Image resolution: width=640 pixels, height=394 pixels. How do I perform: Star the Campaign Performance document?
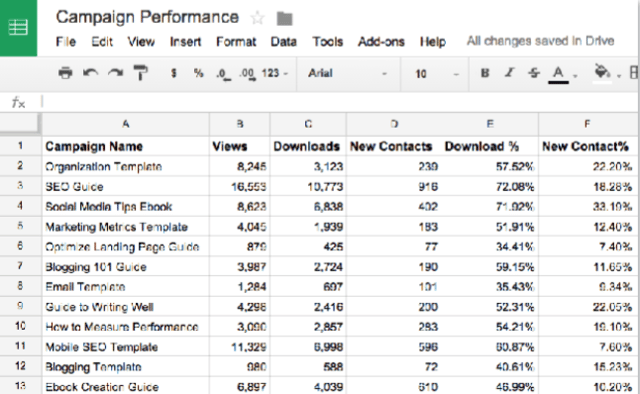[x=258, y=18]
